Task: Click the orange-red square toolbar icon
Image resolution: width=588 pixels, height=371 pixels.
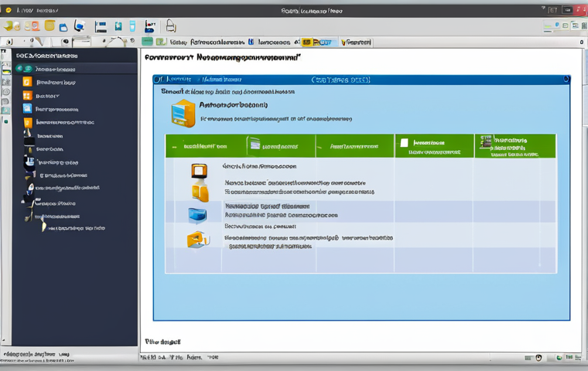Action: click(35, 26)
